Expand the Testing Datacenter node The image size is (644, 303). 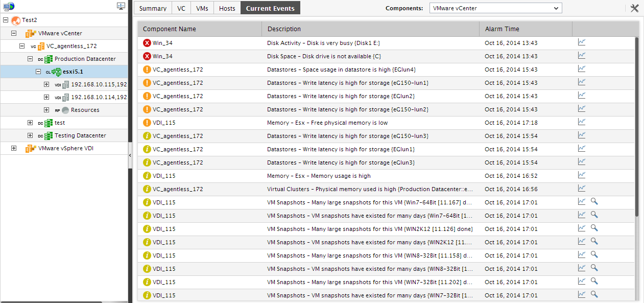pyautogui.click(x=30, y=135)
